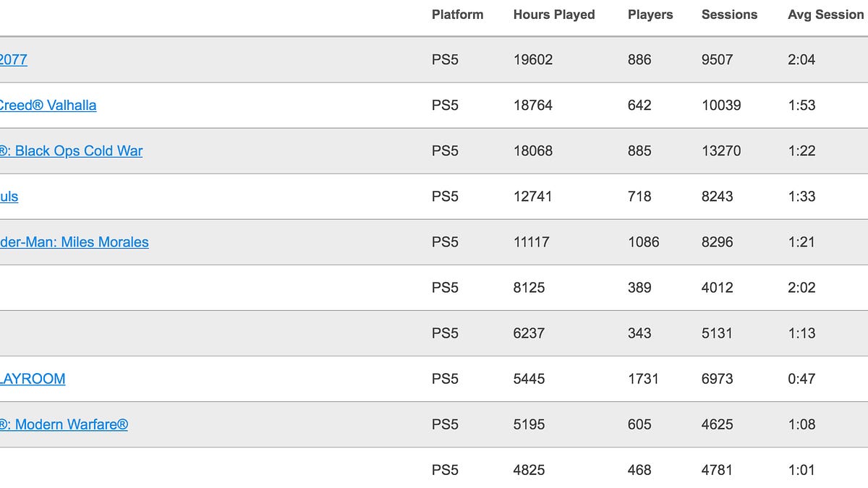Sort by the Avg Session column header
This screenshot has height=488, width=868.
pos(826,14)
